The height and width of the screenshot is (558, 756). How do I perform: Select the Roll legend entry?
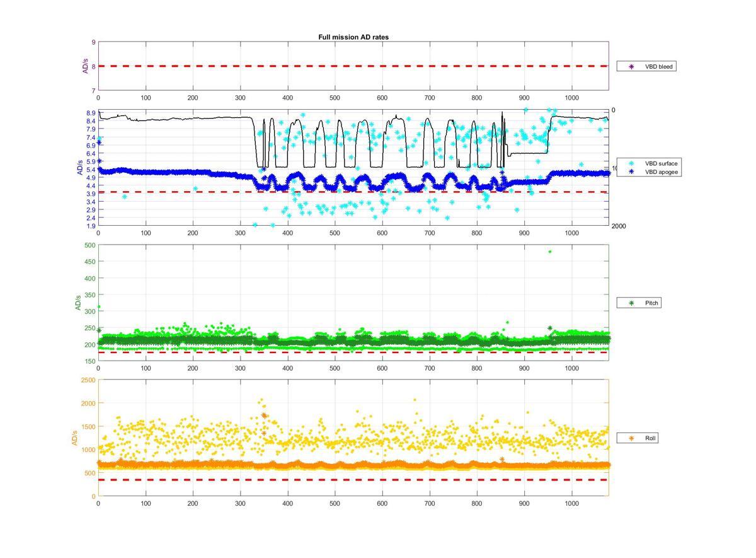point(638,438)
